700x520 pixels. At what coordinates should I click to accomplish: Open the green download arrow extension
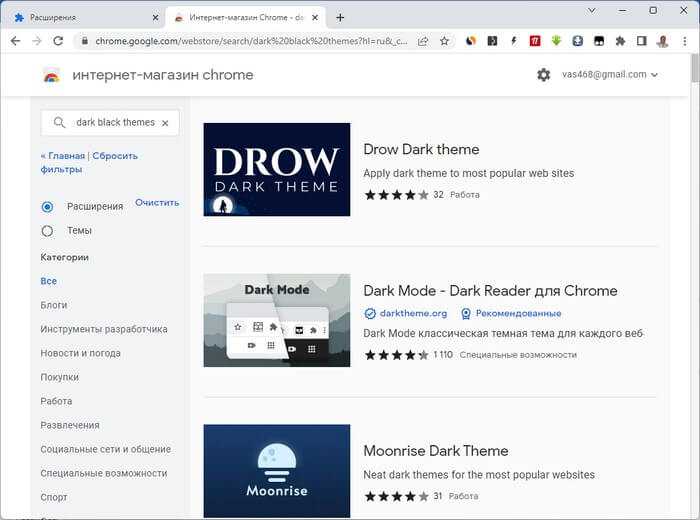click(x=556, y=41)
